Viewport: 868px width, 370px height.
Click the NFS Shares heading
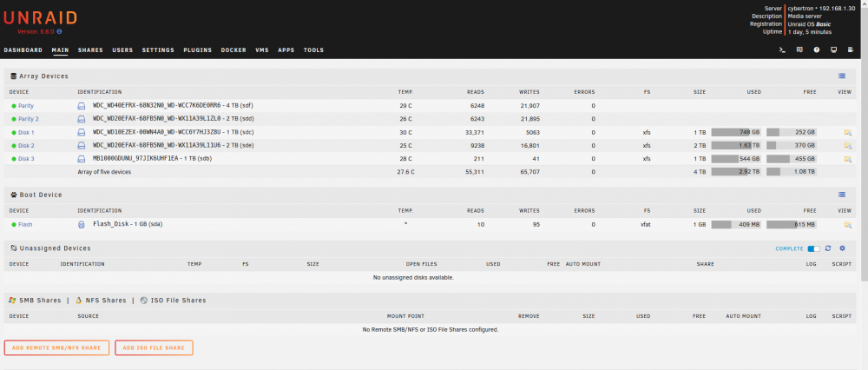tap(106, 301)
